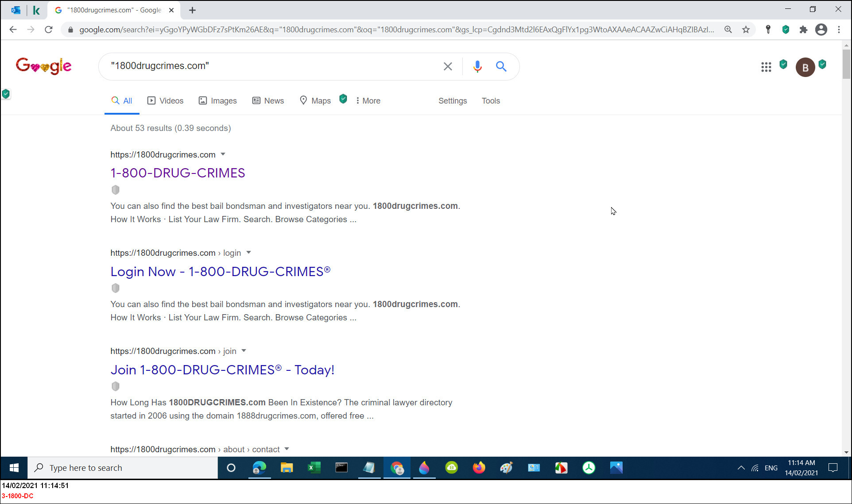Open the browser extensions puzzle icon
The width and height of the screenshot is (852, 504).
click(x=804, y=29)
